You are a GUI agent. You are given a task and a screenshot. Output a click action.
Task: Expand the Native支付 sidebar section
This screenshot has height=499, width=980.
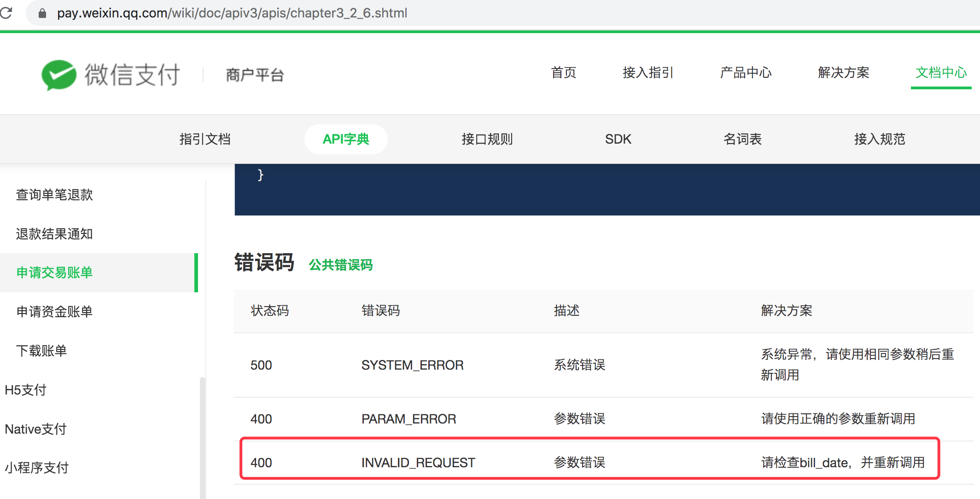[36, 429]
